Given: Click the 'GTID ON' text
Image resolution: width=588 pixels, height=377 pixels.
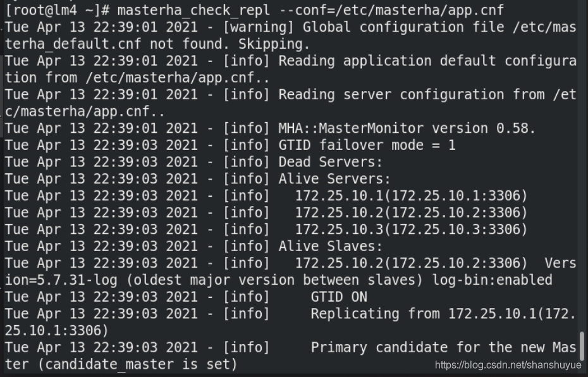Looking at the screenshot, I should click(x=339, y=297).
